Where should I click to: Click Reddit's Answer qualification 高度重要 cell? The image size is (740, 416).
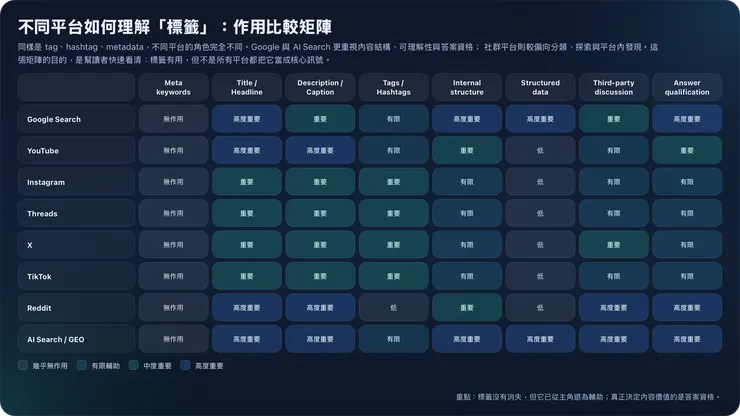[x=687, y=308]
